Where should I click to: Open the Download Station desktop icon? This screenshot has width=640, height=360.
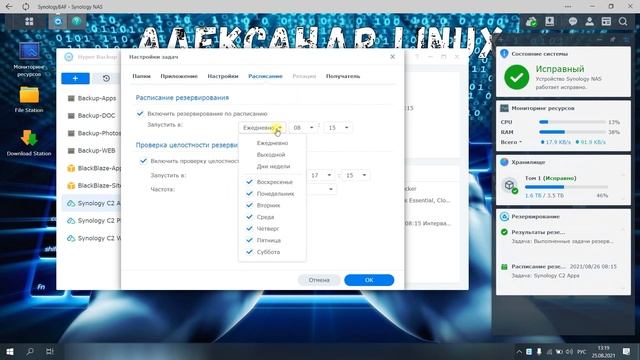tap(29, 143)
